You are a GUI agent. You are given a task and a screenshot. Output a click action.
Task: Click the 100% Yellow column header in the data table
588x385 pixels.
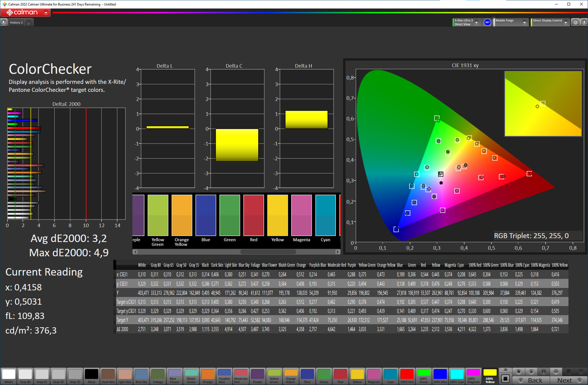click(559, 265)
